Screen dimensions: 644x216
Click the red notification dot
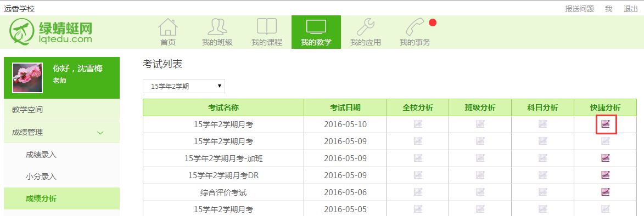click(433, 22)
